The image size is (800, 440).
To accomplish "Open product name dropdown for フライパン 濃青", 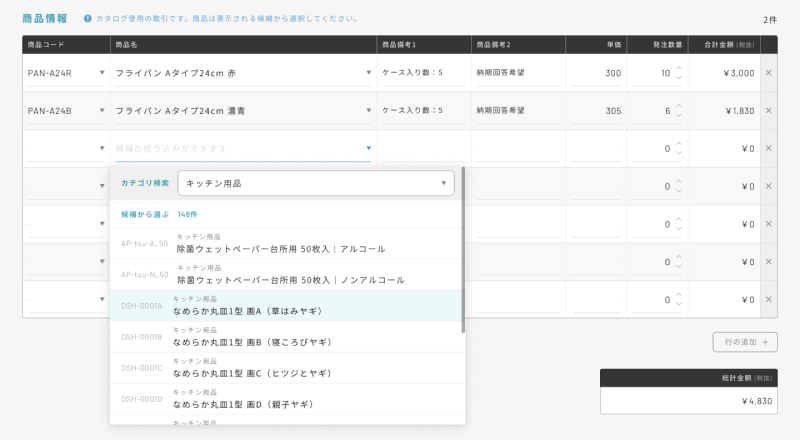I will (x=369, y=111).
